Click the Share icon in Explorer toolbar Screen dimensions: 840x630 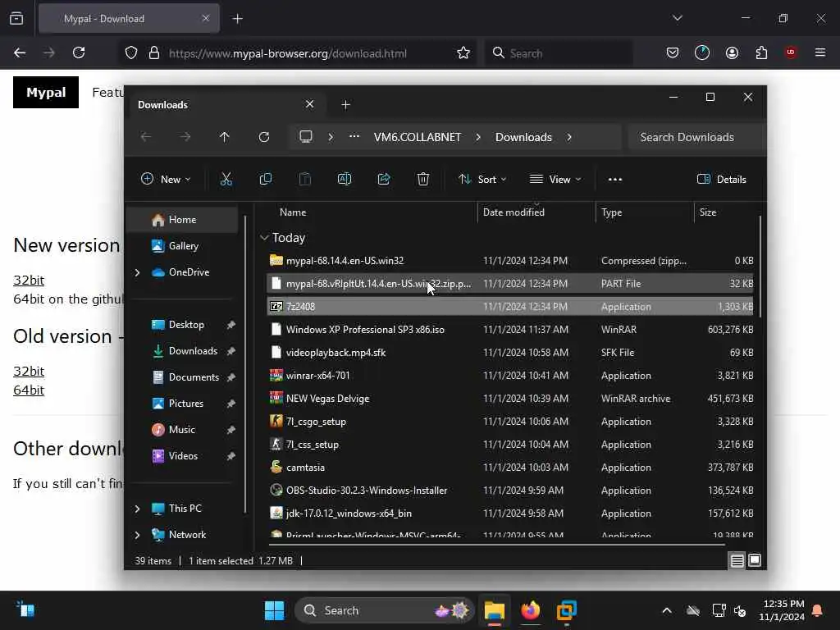384,179
